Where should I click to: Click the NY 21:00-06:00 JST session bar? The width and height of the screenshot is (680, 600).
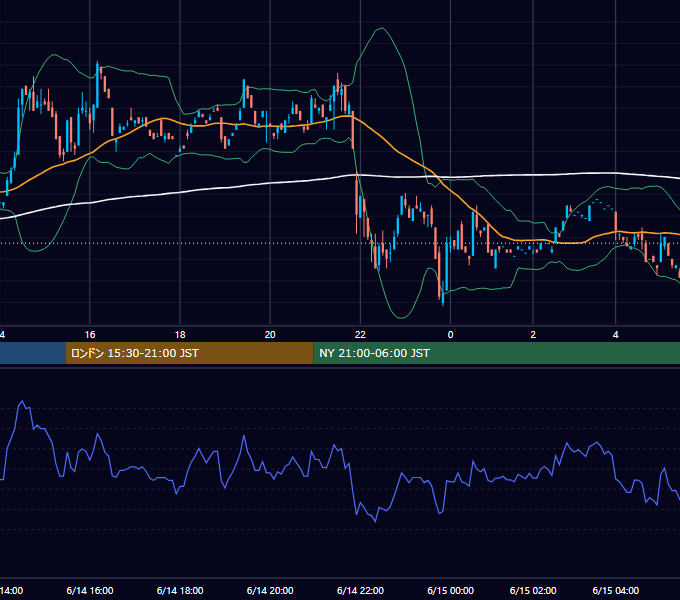pyautogui.click(x=497, y=353)
